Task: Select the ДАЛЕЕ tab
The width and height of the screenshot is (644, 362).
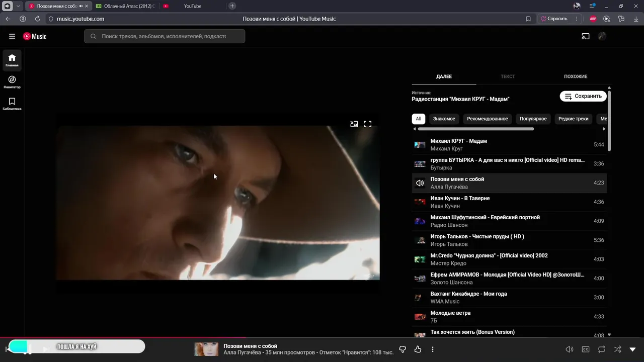Action: coord(444,76)
